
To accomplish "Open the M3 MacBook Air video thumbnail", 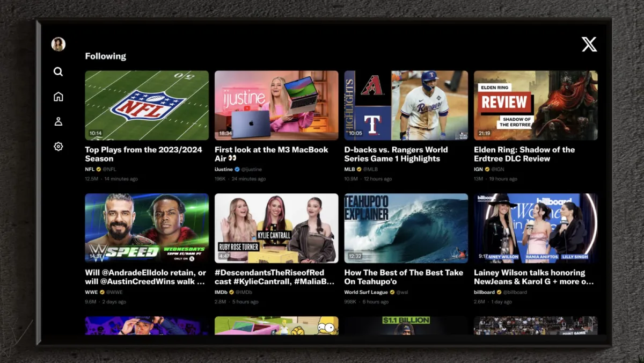I will [276, 105].
